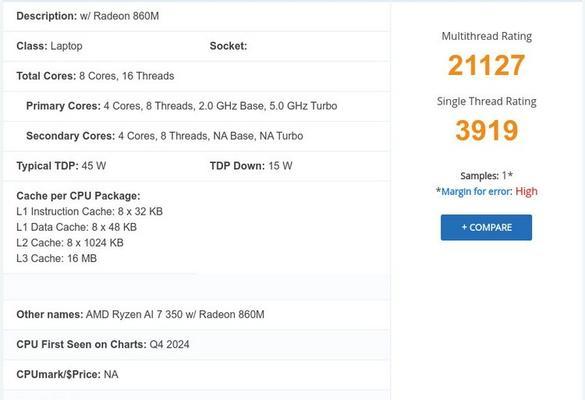
Task: Click the Secondary Cores details line
Action: tap(165, 136)
